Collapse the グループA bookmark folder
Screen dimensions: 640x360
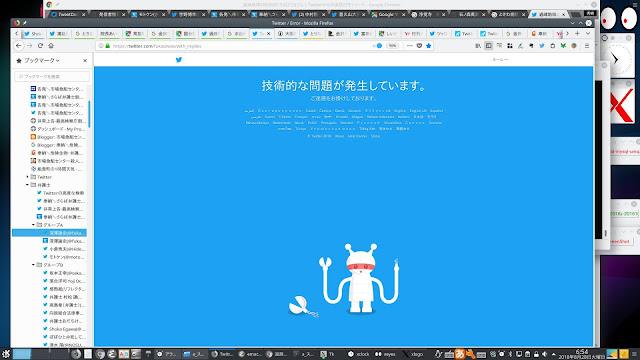point(33,225)
